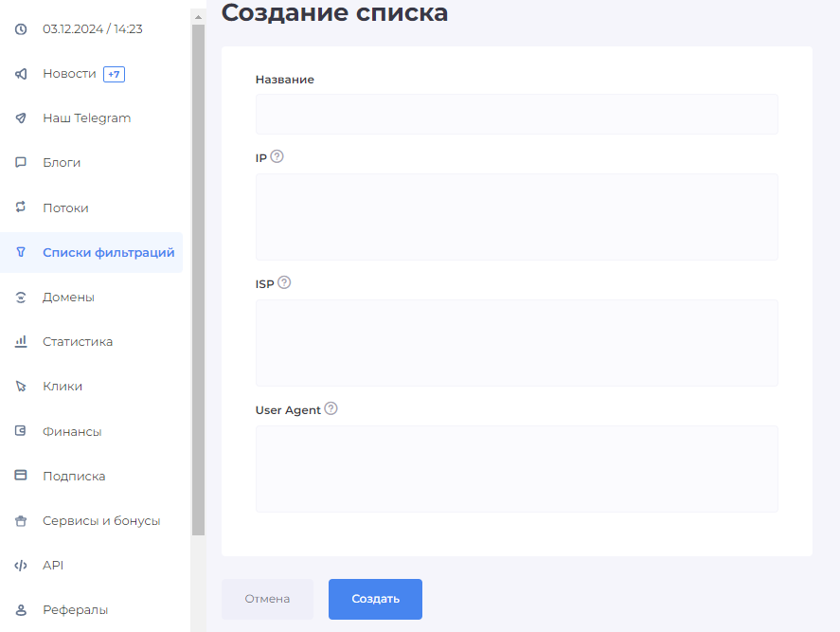Click the Отмена button

pos(267,599)
